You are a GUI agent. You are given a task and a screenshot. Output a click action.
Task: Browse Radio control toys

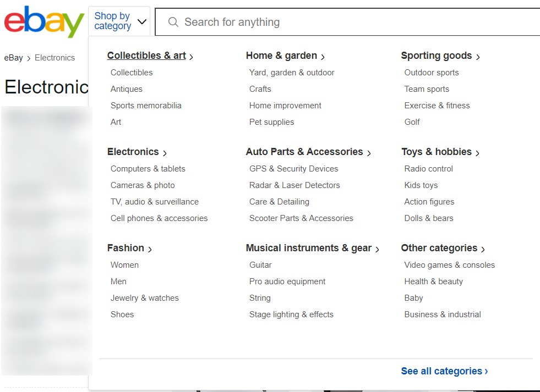click(428, 169)
